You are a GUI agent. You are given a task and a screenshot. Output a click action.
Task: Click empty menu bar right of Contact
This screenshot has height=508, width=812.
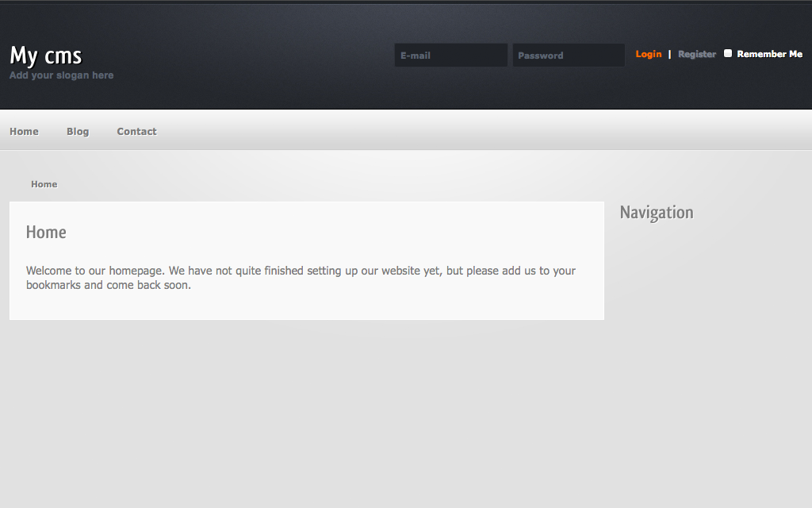(x=476, y=131)
